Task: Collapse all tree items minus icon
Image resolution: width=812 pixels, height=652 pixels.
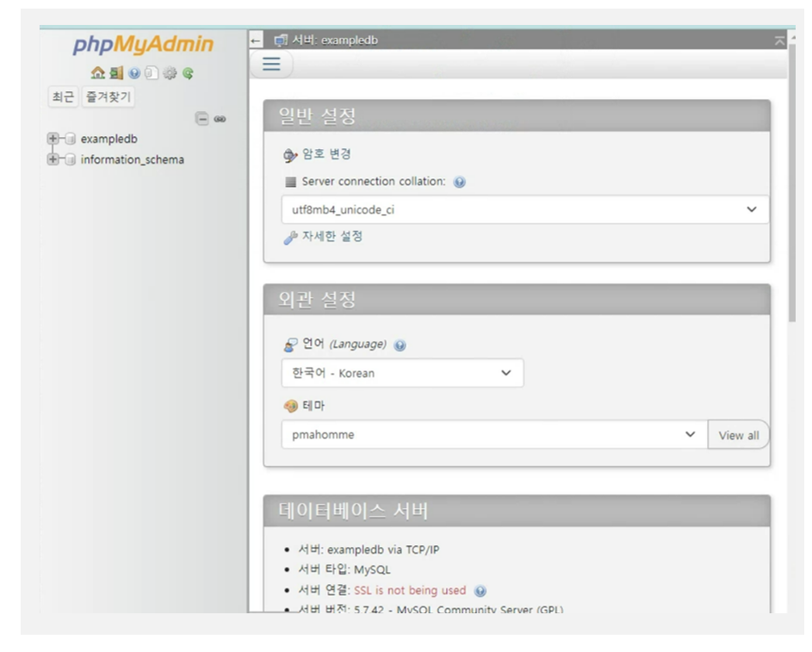Action: coord(202,119)
